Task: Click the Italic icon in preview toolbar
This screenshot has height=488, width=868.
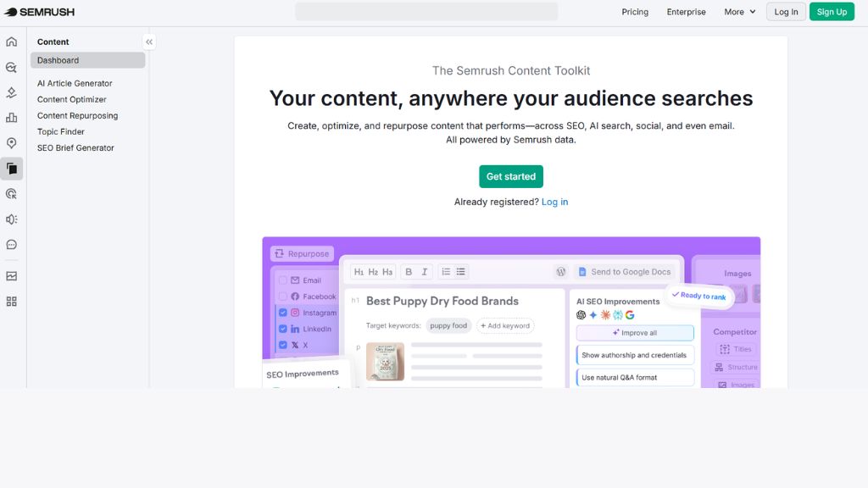Action: coord(425,272)
